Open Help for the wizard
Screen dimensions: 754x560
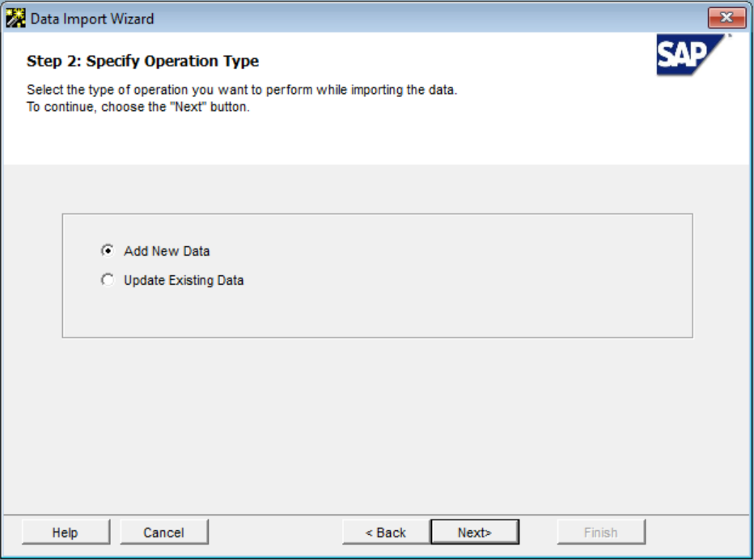pyautogui.click(x=66, y=532)
